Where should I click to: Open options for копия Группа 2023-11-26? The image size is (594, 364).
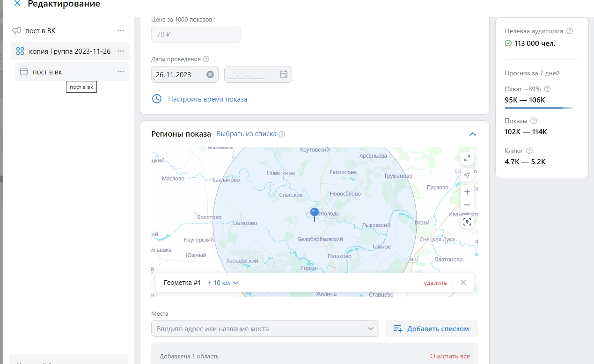121,51
